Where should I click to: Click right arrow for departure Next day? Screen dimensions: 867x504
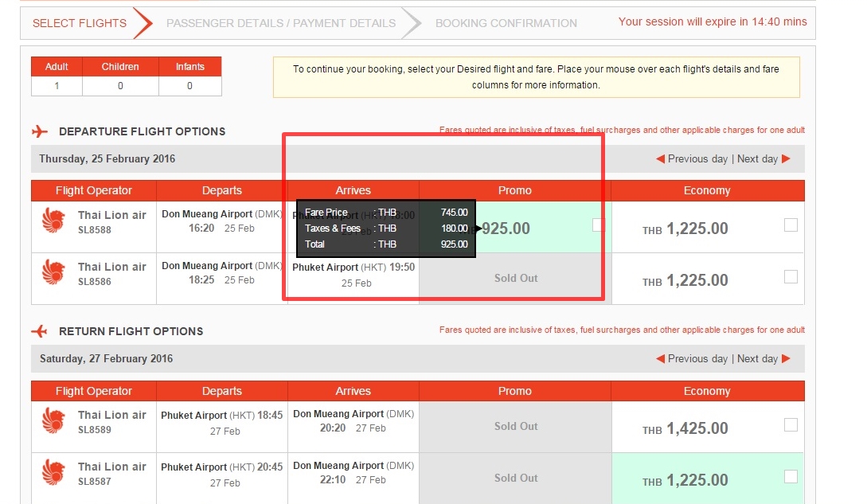786,158
